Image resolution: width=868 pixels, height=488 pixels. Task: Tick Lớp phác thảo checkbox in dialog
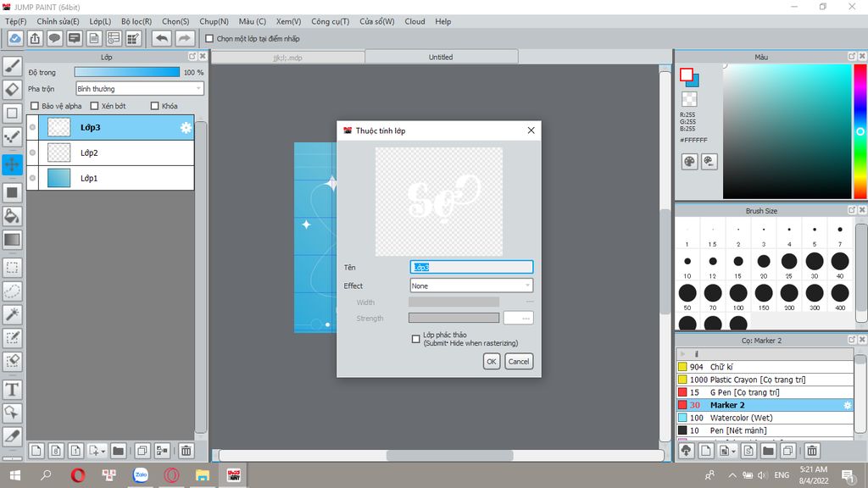(x=415, y=339)
